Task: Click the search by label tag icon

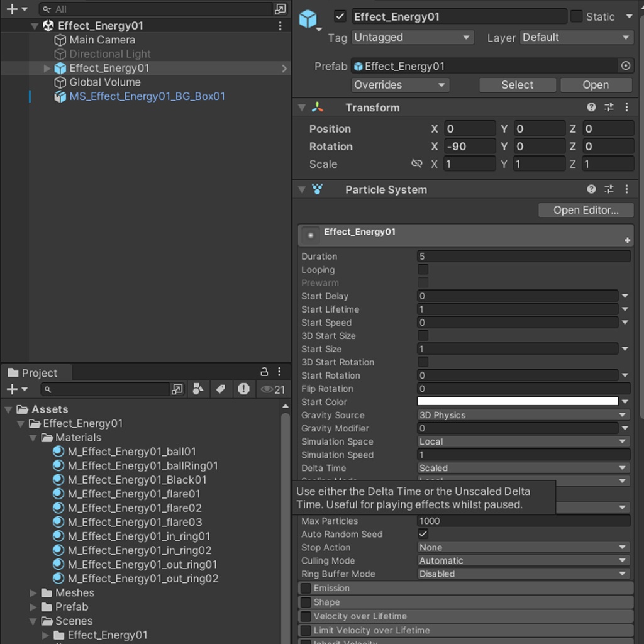Action: click(x=221, y=389)
